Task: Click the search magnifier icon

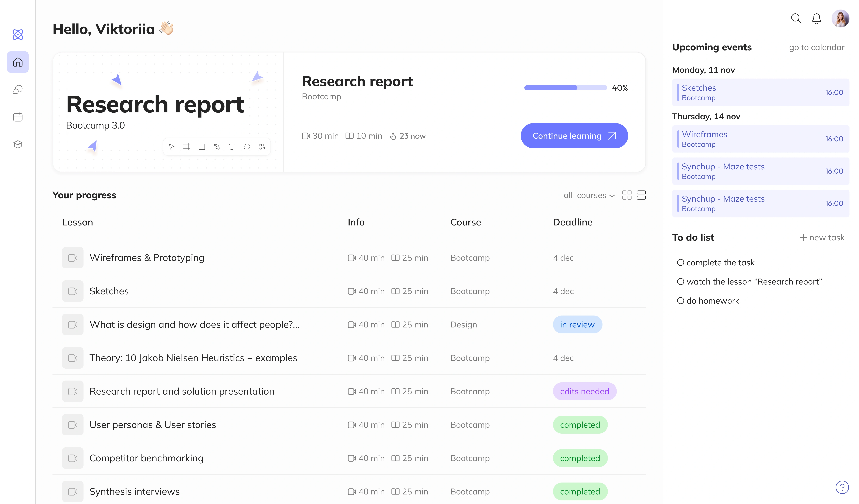Action: point(796,18)
